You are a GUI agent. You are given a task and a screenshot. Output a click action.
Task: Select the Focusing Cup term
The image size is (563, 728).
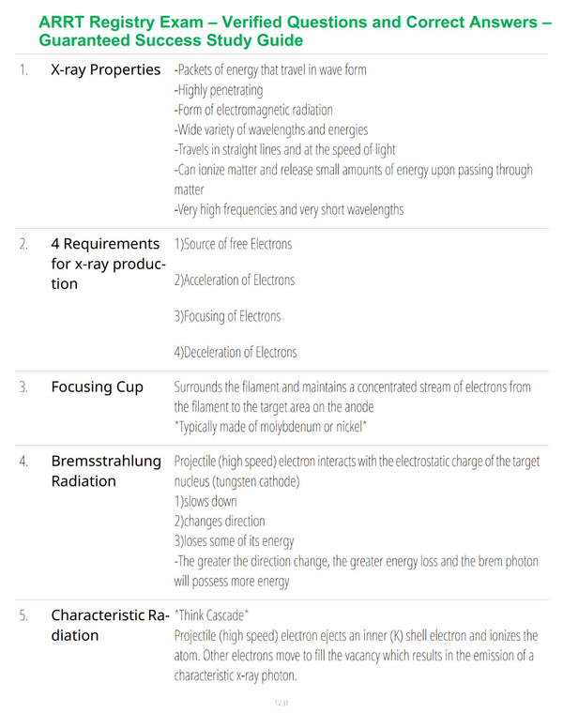click(97, 387)
